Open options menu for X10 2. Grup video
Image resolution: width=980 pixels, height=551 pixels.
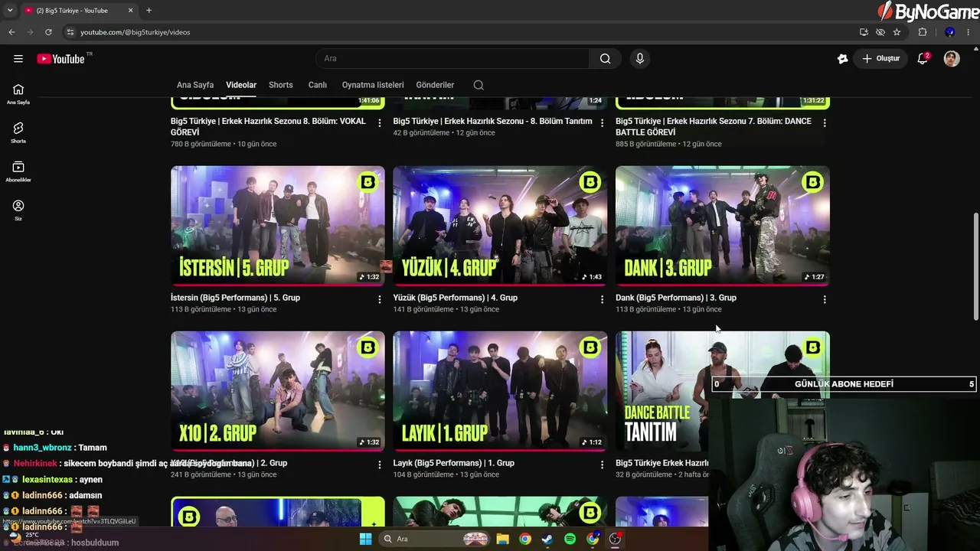(x=379, y=465)
